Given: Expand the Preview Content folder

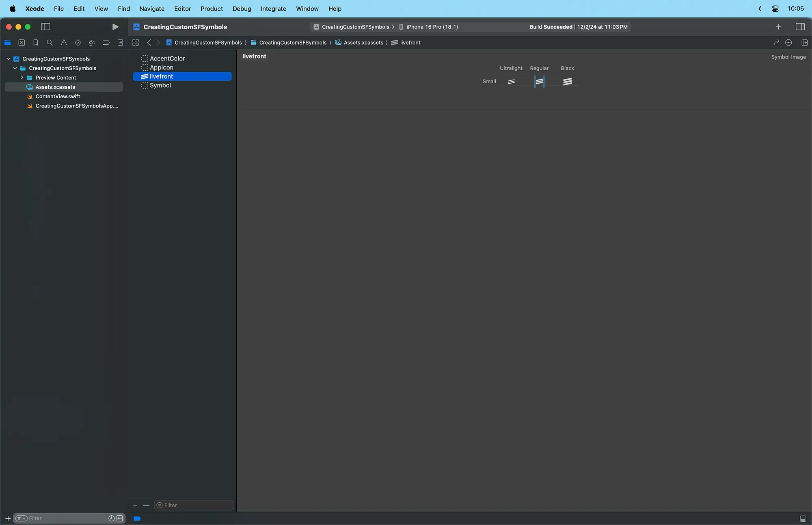Looking at the screenshot, I should 22,78.
